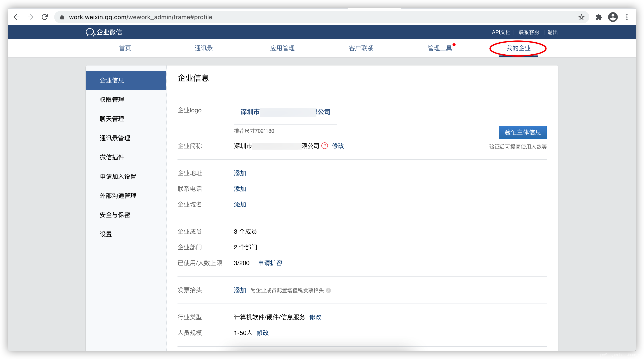Click the 计算机软件/硬件/信息服务 text

point(270,317)
